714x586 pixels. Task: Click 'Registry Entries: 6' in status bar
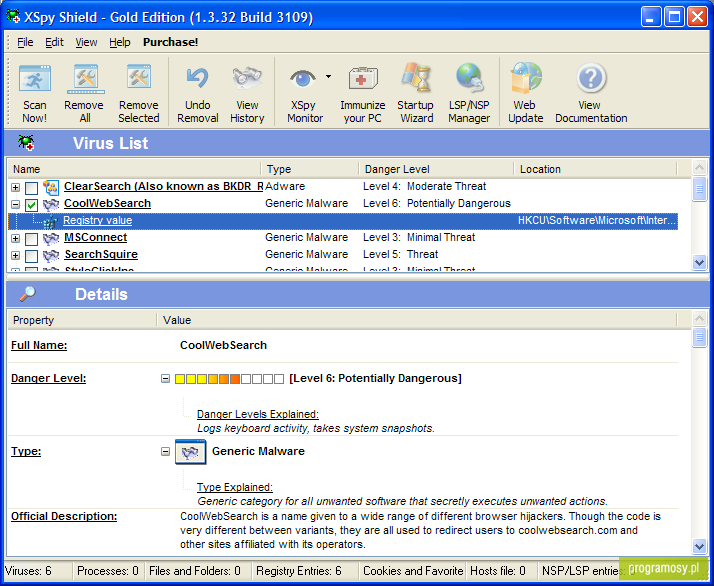(x=304, y=571)
